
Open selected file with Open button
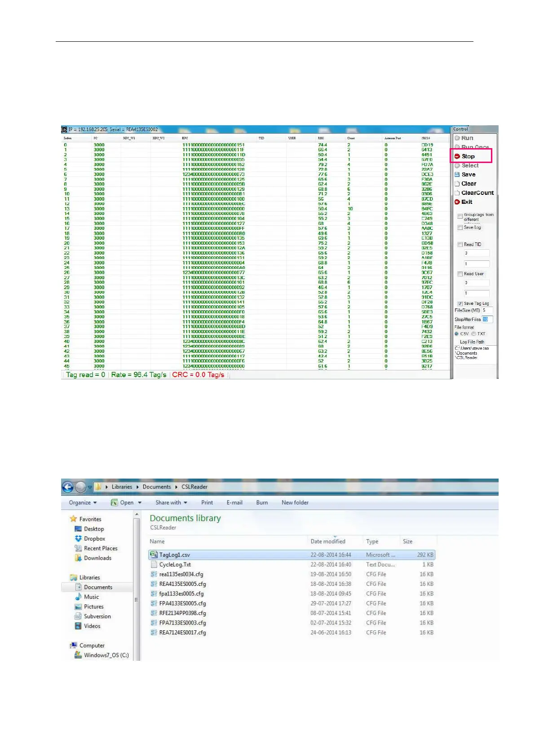[122, 503]
